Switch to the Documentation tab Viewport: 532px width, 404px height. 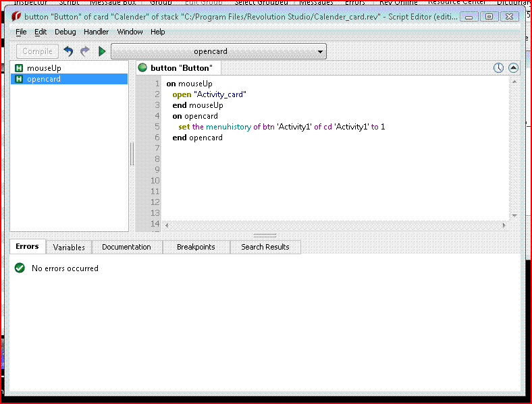(x=126, y=247)
